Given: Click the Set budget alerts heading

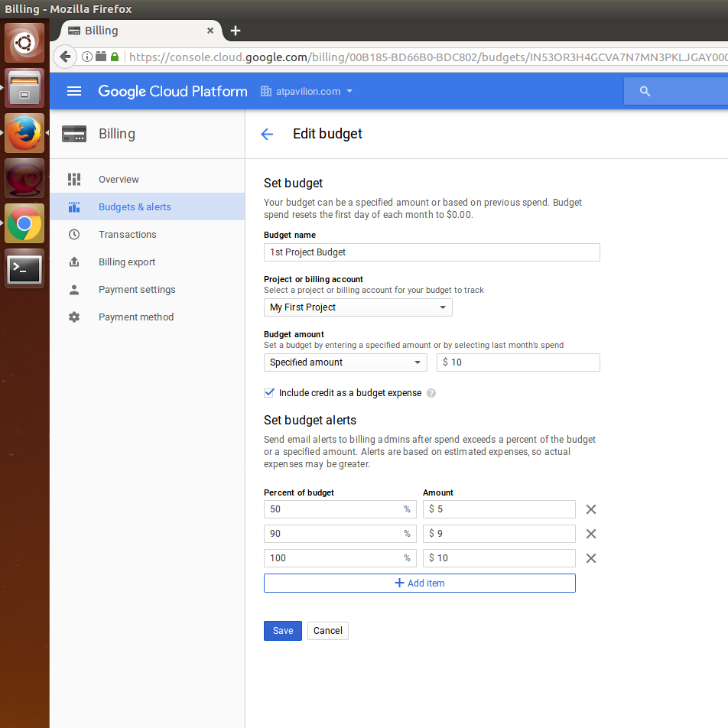Looking at the screenshot, I should pos(310,420).
